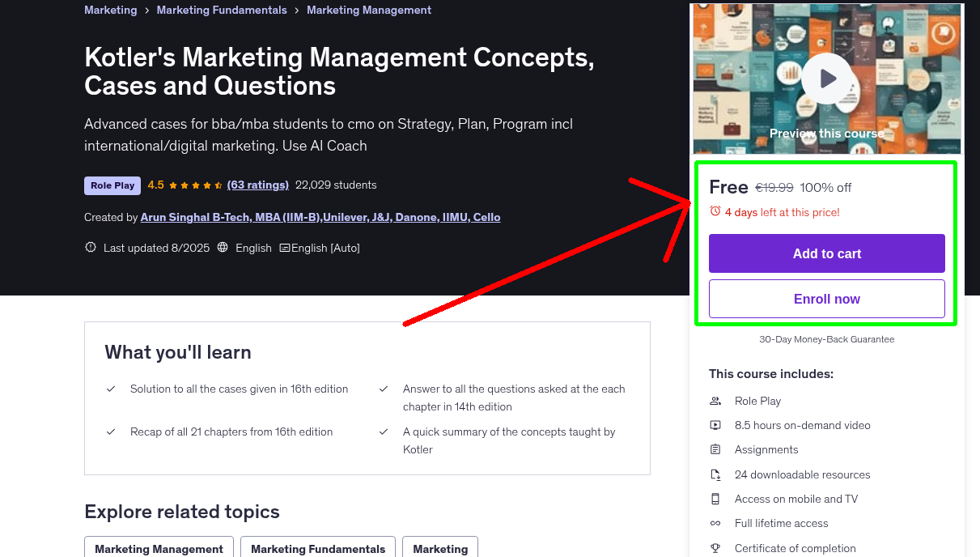
Task: Open instructor Arun Singhal's profile
Action: pyautogui.click(x=320, y=217)
